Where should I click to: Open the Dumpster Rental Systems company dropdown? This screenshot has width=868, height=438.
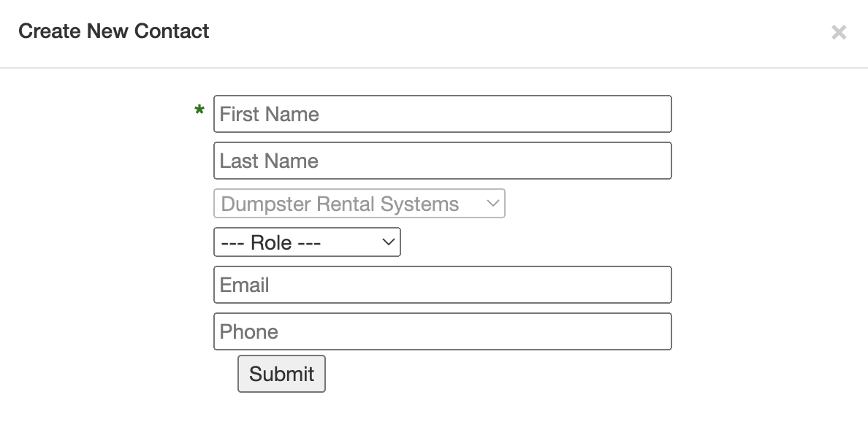click(359, 204)
